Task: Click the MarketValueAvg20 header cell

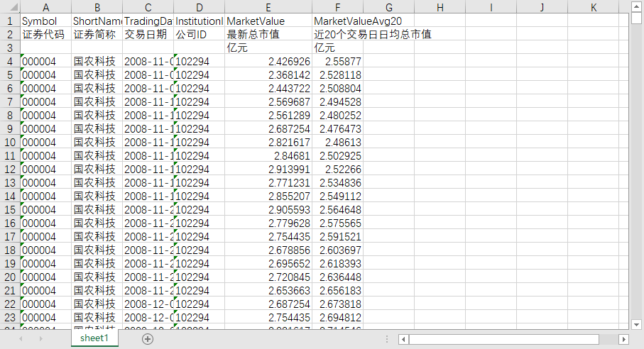Action: click(x=337, y=21)
